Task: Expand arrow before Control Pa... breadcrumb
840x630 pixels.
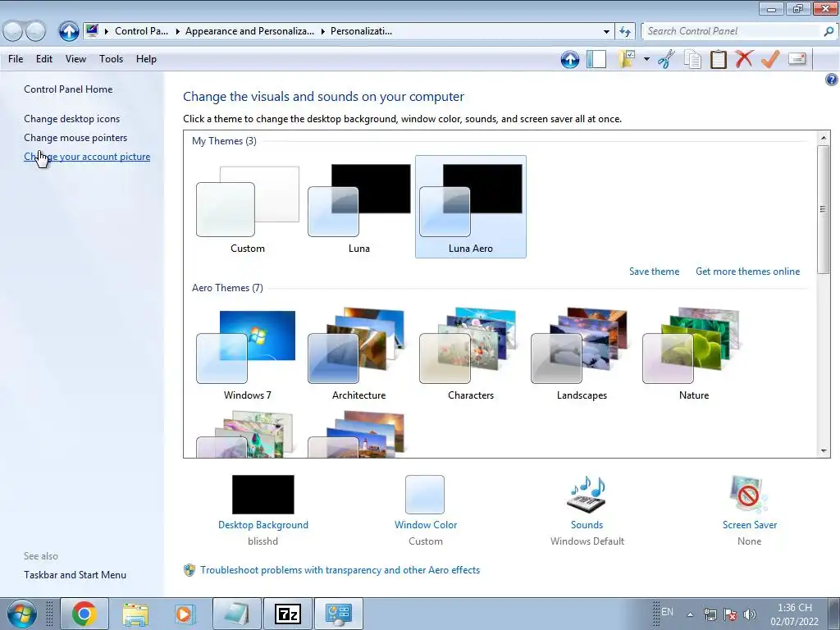Action: coord(106,32)
